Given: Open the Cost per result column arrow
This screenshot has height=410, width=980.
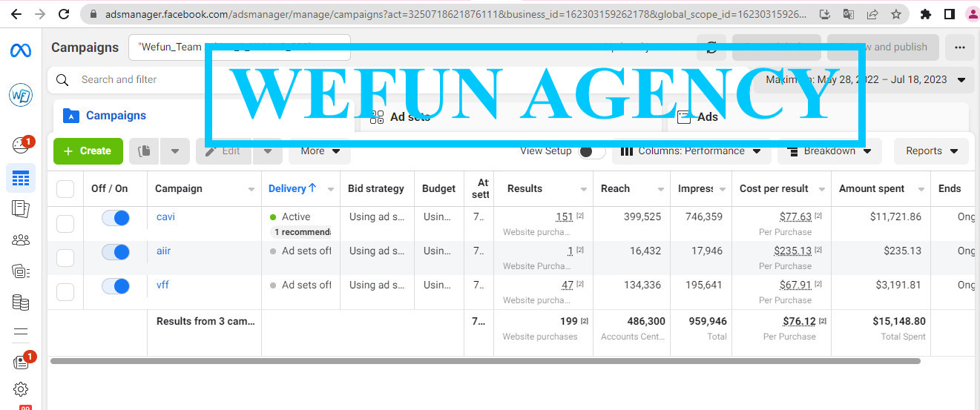Looking at the screenshot, I should 822,190.
